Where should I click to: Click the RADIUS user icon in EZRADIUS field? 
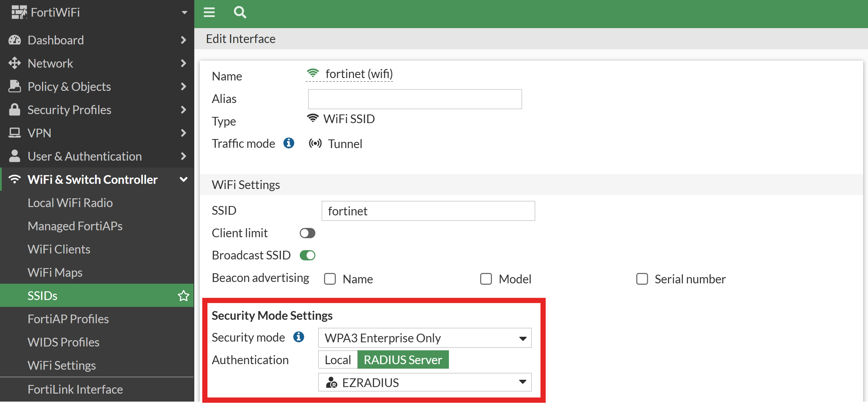point(331,383)
